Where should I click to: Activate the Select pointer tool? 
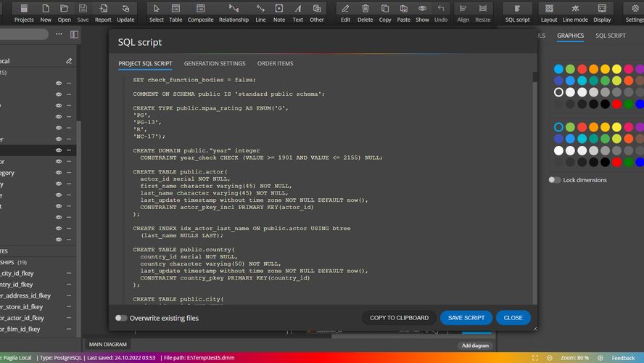[157, 13]
